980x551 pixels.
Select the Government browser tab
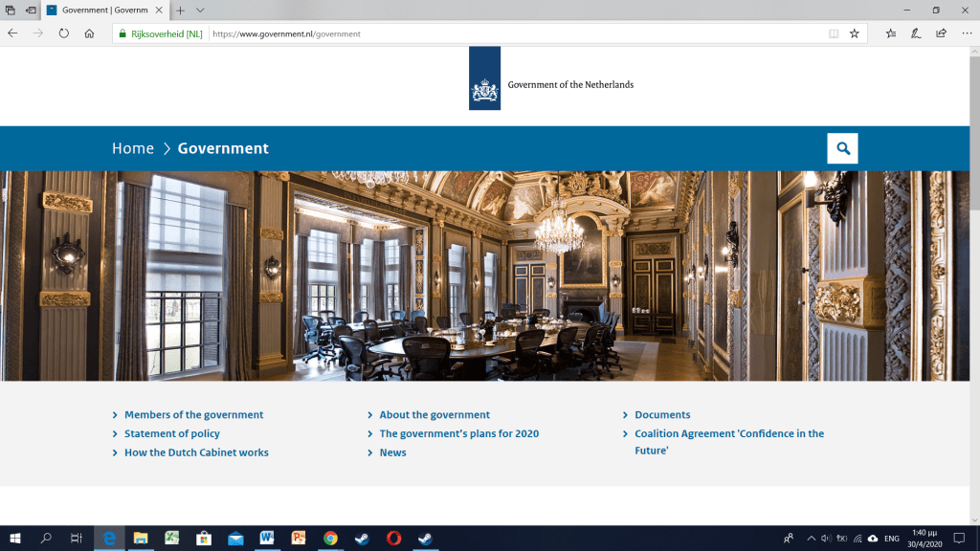[x=105, y=10]
